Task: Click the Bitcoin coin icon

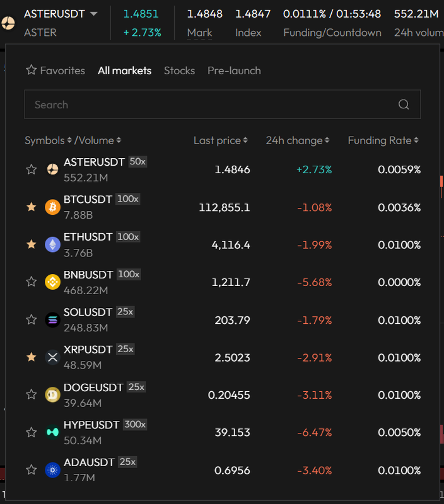Action: [x=53, y=207]
